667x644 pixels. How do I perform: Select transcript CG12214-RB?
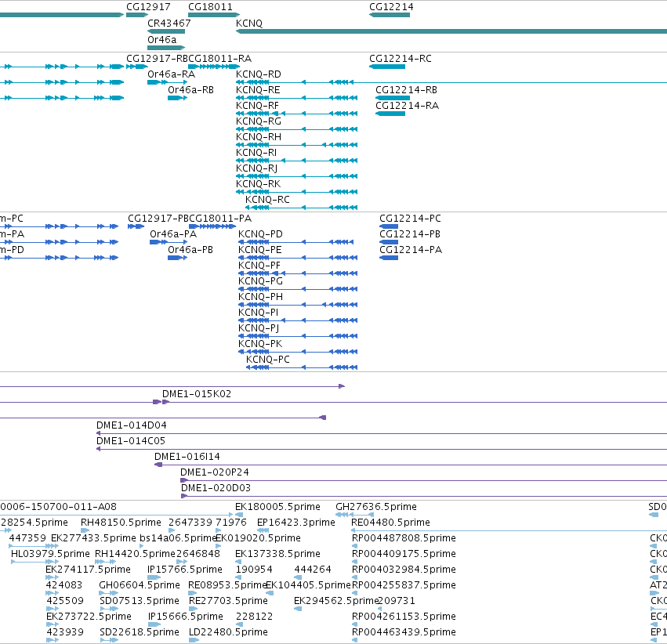[393, 98]
